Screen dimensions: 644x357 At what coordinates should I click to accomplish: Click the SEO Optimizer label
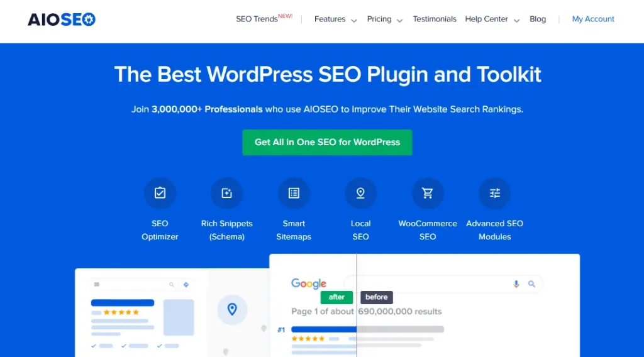click(160, 230)
